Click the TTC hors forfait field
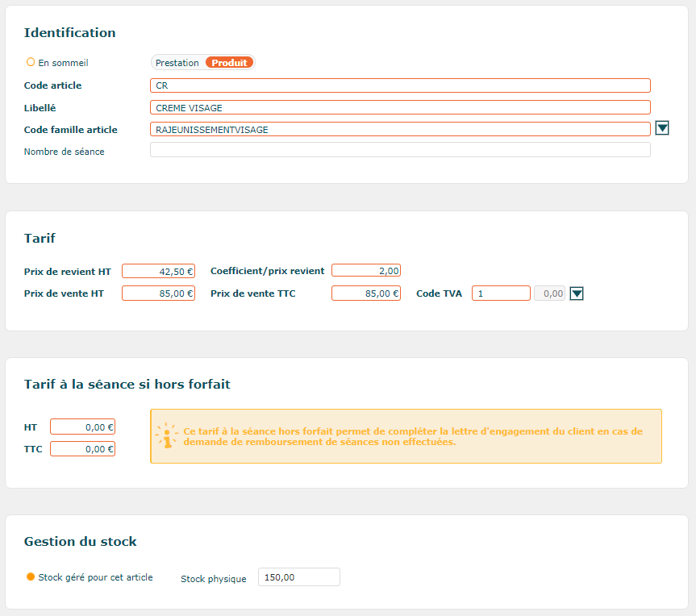This screenshot has height=616, width=696. click(x=82, y=448)
